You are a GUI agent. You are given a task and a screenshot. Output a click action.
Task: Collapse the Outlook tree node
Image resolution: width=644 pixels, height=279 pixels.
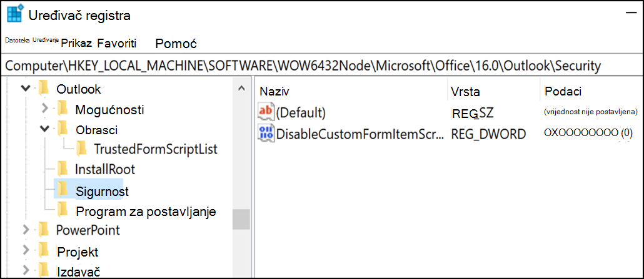point(26,88)
